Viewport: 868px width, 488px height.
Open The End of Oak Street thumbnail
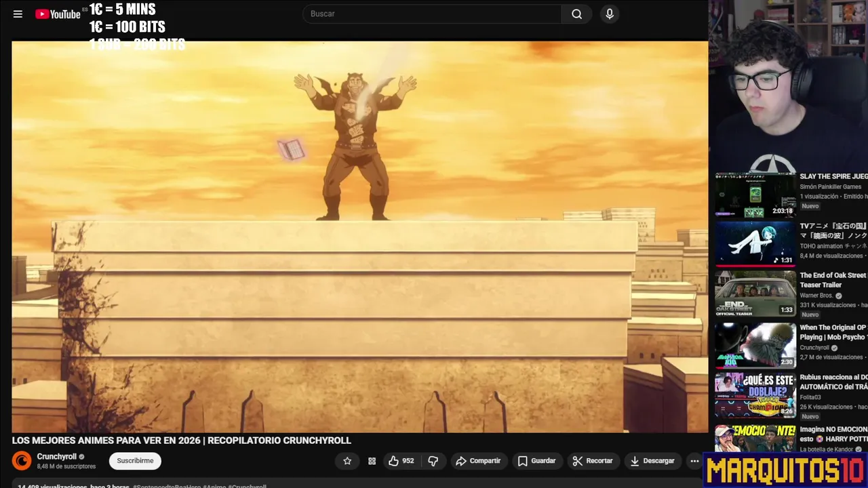click(755, 293)
